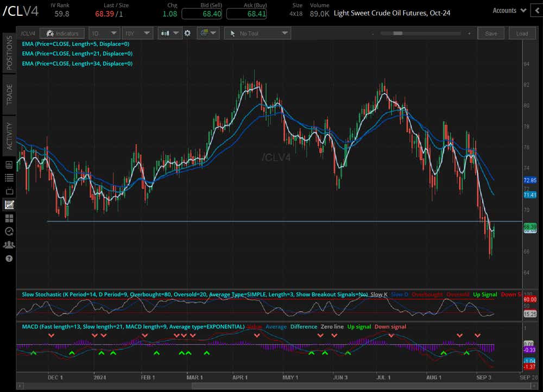This screenshot has width=543, height=392.
Task: Switch to the Trade side tab
Action: (9, 94)
